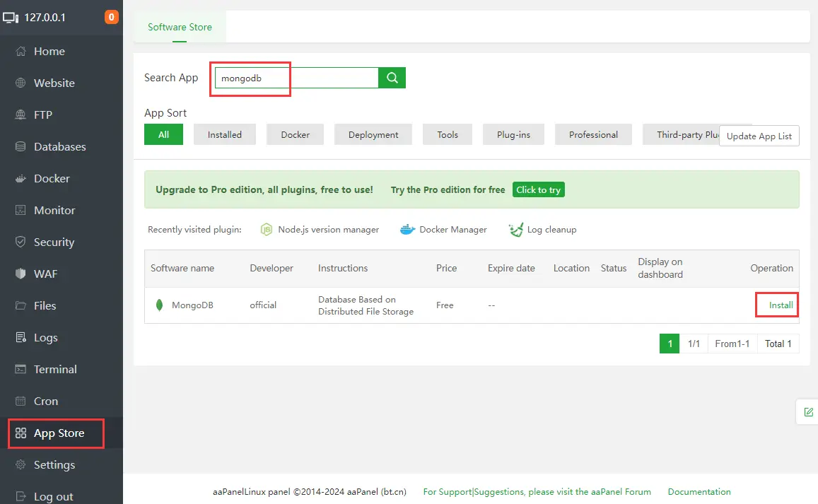Go to WAF in the sidebar
Image resolution: width=818 pixels, height=504 pixels.
pyautogui.click(x=46, y=274)
